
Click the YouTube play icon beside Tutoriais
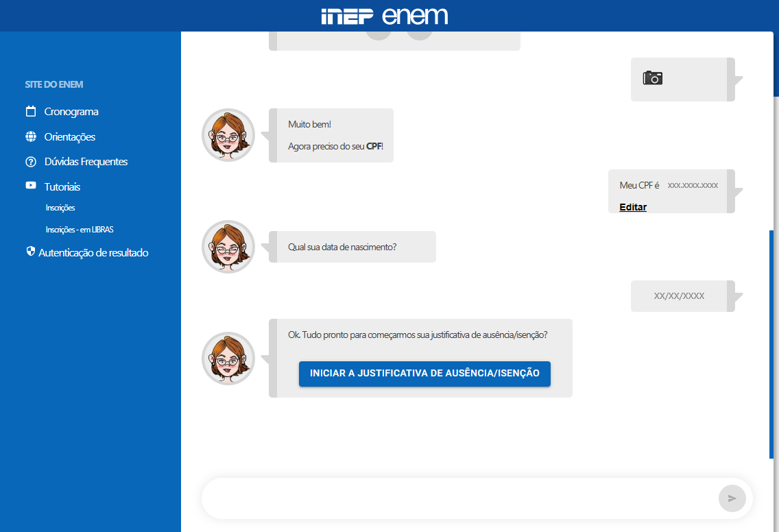[x=31, y=186]
